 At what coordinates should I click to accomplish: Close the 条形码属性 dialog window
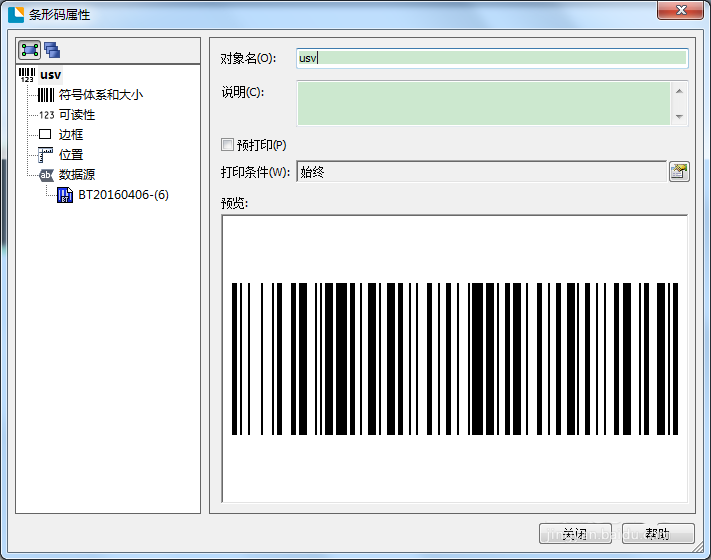(680, 10)
